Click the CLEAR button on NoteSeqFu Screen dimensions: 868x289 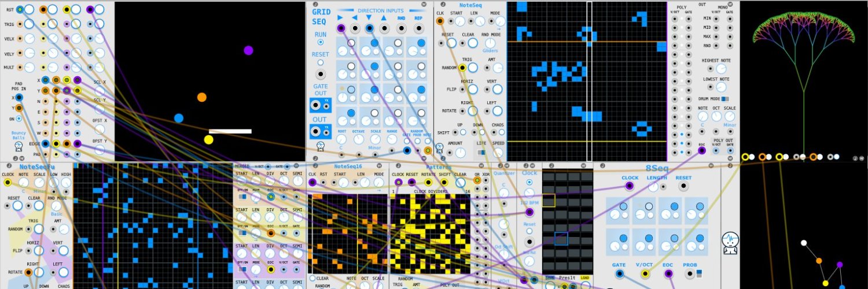coord(39,205)
